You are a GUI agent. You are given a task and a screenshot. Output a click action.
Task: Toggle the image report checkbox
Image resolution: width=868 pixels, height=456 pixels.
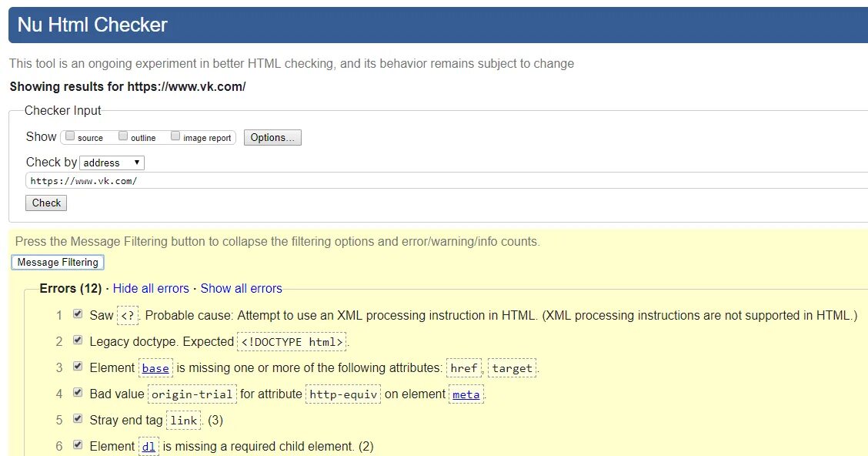point(175,136)
